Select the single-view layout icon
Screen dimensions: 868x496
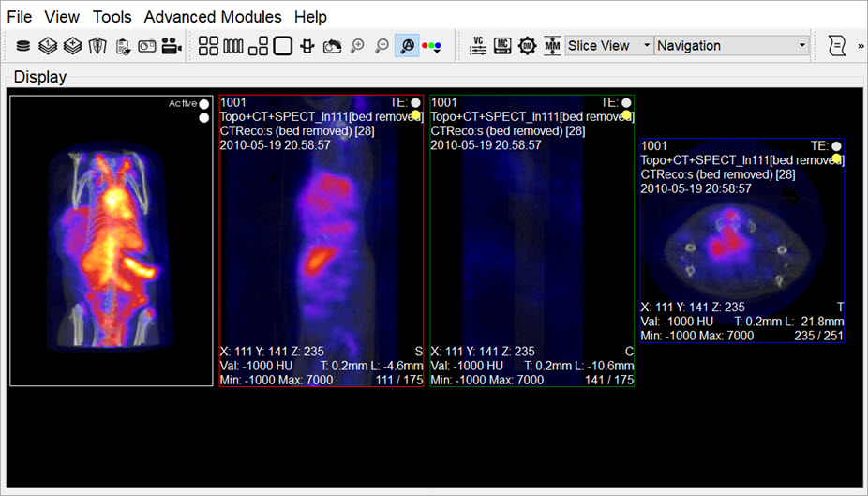(282, 46)
